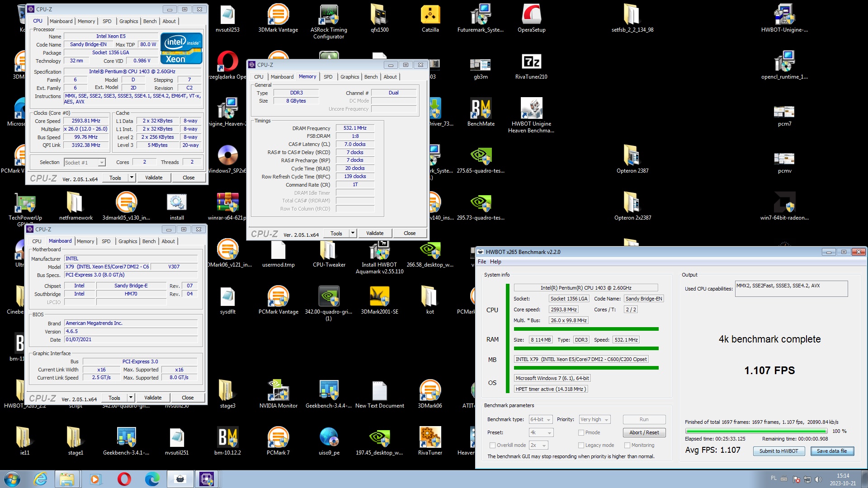Click Validate in CPU-Z CPU window
Viewport: 868px width, 488px height.
(154, 178)
